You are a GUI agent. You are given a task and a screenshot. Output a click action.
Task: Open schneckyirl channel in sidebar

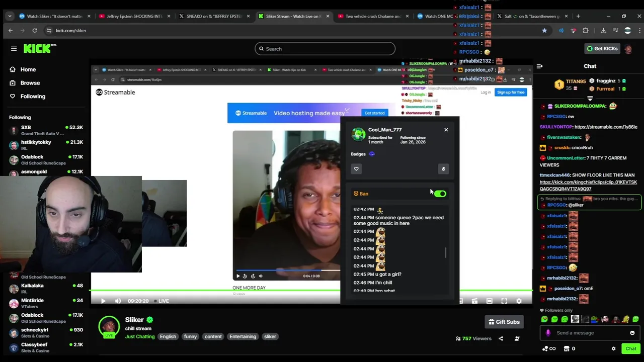46,333
